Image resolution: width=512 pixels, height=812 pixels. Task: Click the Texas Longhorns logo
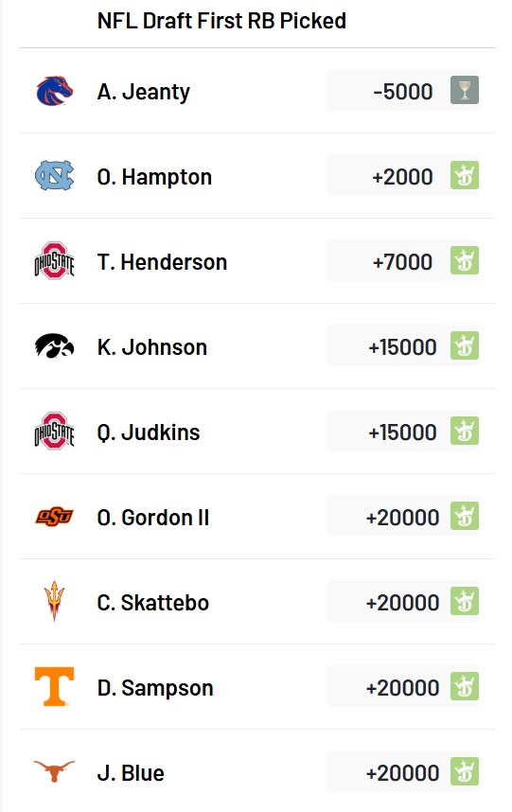tap(54, 771)
